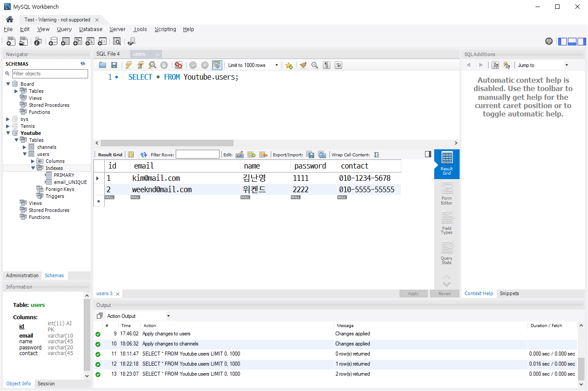Screen dimensions: 588x391
Task: Toggle word wrapping in SQL editor
Action: tap(338, 65)
